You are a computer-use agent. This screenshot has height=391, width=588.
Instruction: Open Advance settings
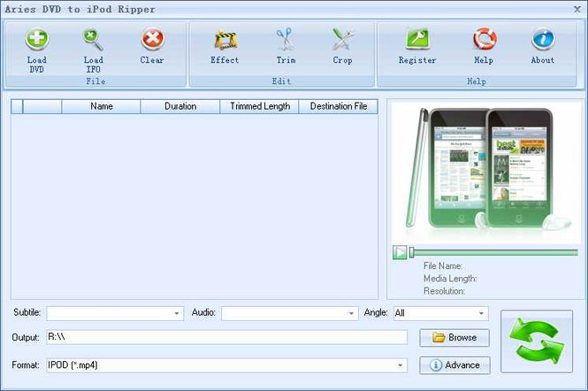454,365
